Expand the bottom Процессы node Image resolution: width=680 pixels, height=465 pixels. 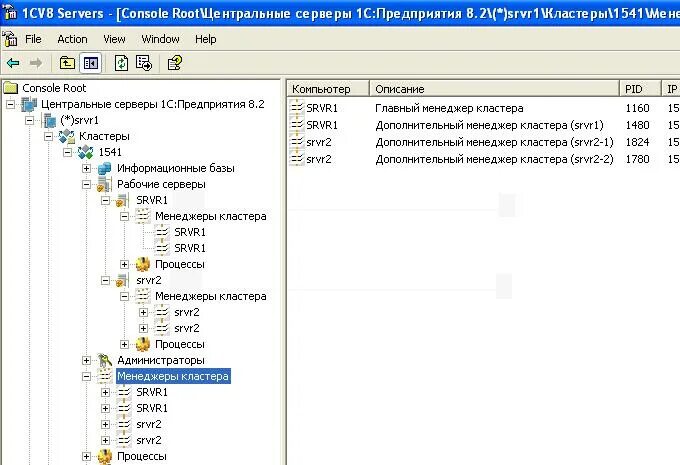coord(86,456)
